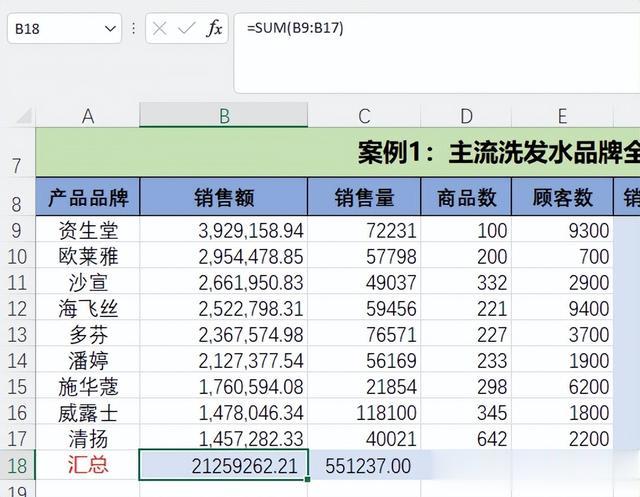Select the cell 资生堂
The width and height of the screenshot is (640, 497).
88,229
